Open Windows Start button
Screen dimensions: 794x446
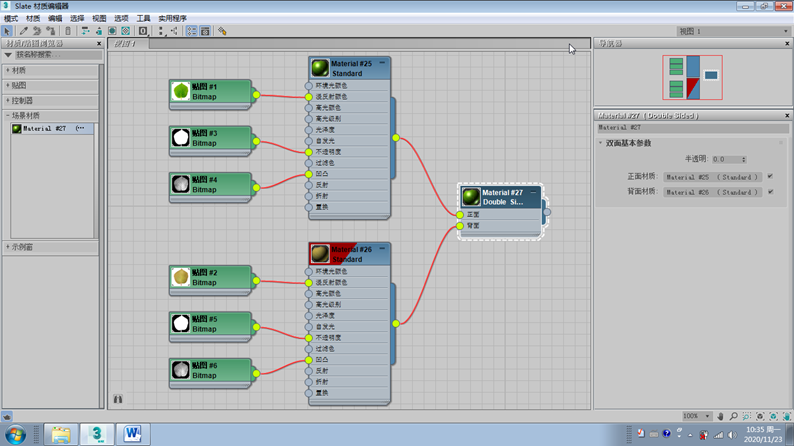[16, 435]
